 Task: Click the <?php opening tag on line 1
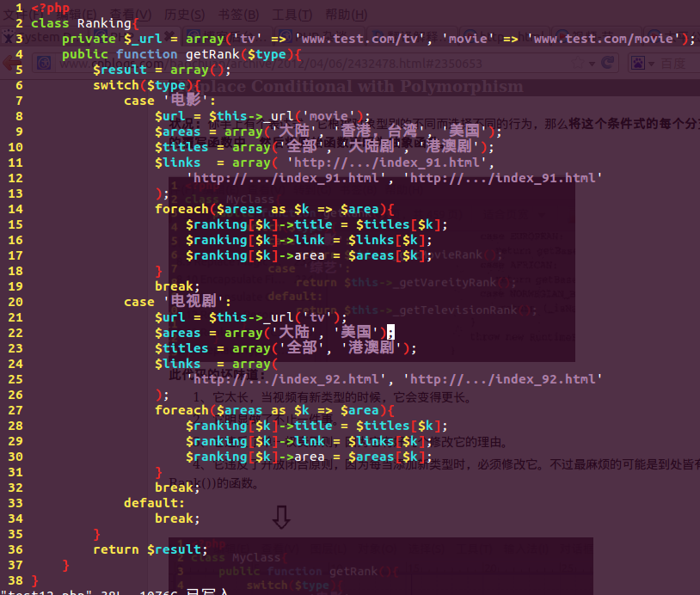coord(50,8)
